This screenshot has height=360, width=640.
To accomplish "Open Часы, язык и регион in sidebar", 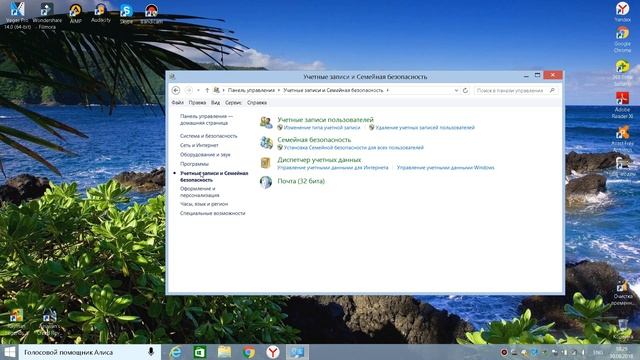I will 204,204.
